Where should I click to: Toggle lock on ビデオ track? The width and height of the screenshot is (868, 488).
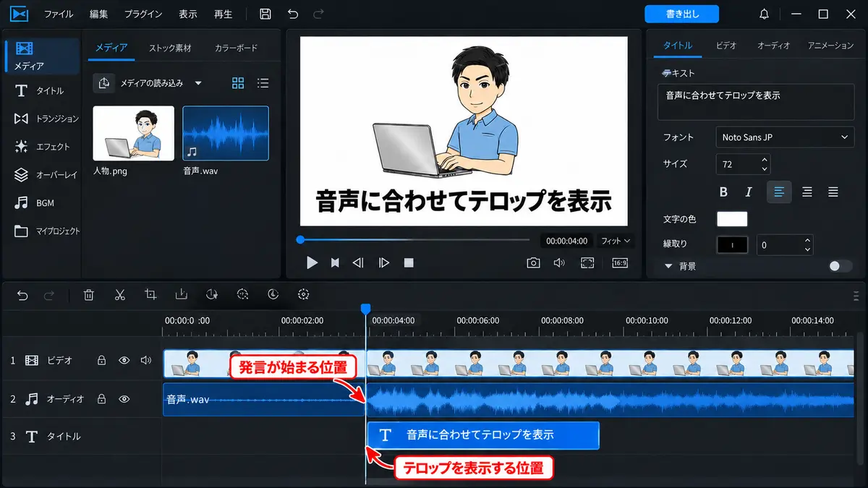coord(101,360)
